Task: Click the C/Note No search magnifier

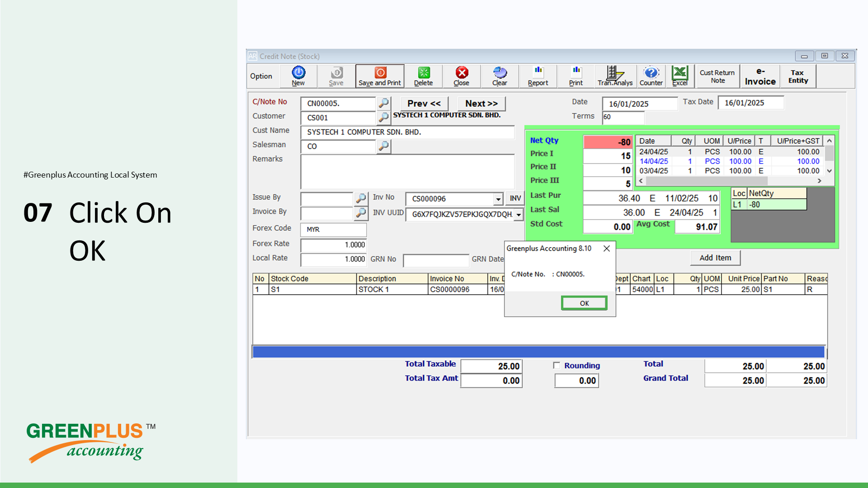Action: [383, 103]
